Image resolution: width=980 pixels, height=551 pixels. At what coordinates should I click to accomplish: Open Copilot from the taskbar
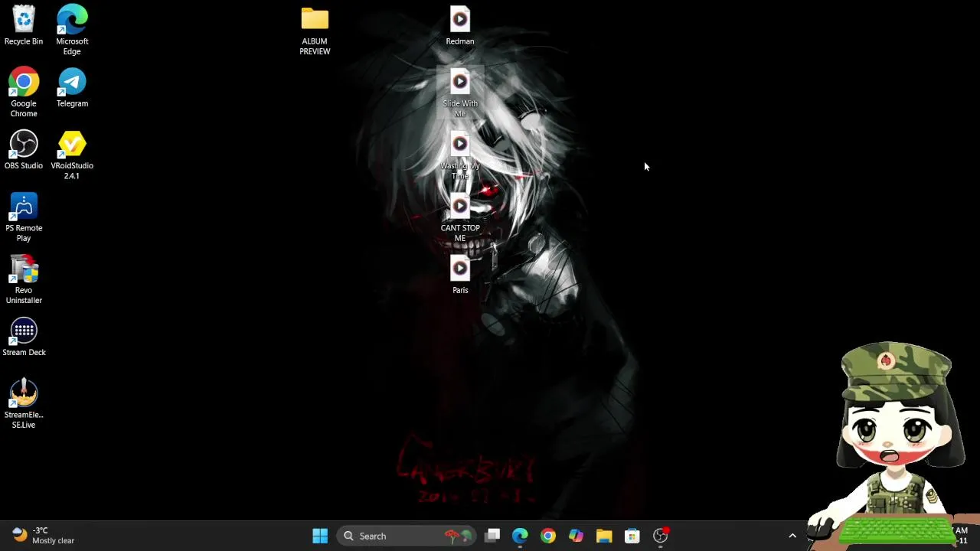pyautogui.click(x=576, y=536)
